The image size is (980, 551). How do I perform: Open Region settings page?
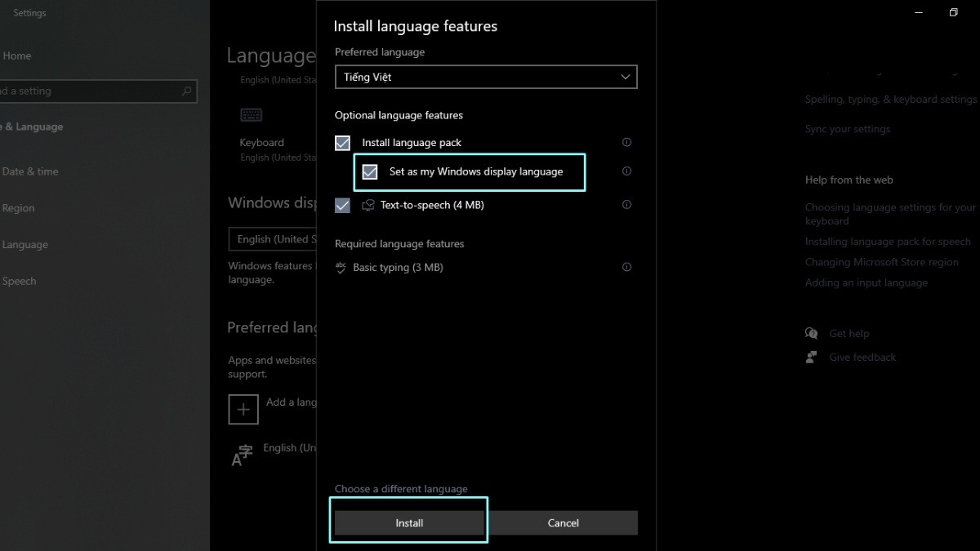(18, 208)
